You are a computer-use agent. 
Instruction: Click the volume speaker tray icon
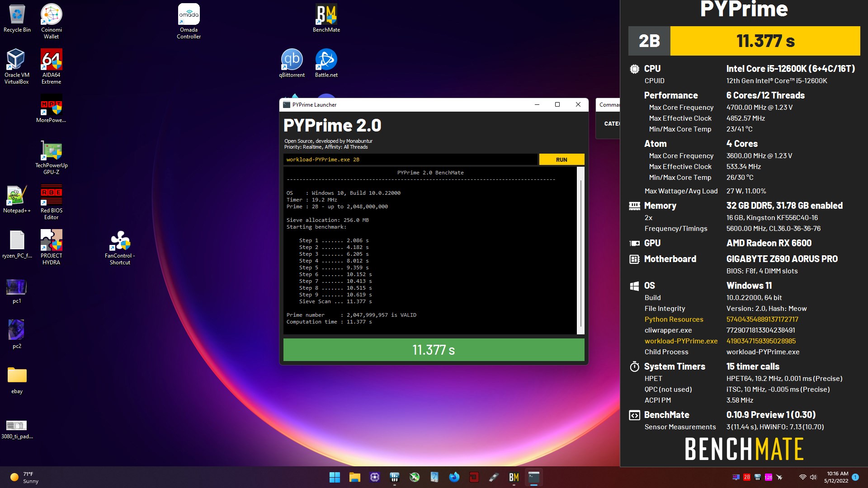coord(813,477)
